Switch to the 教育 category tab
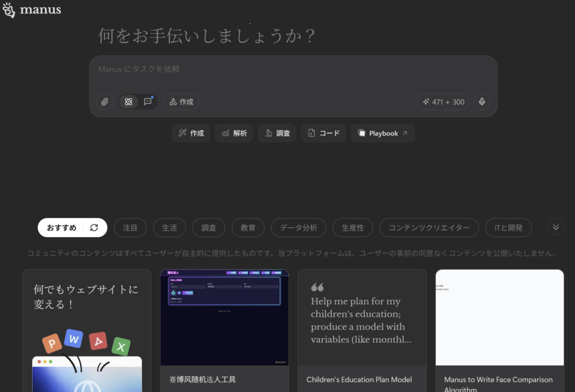Image resolution: width=575 pixels, height=392 pixels. coord(248,227)
